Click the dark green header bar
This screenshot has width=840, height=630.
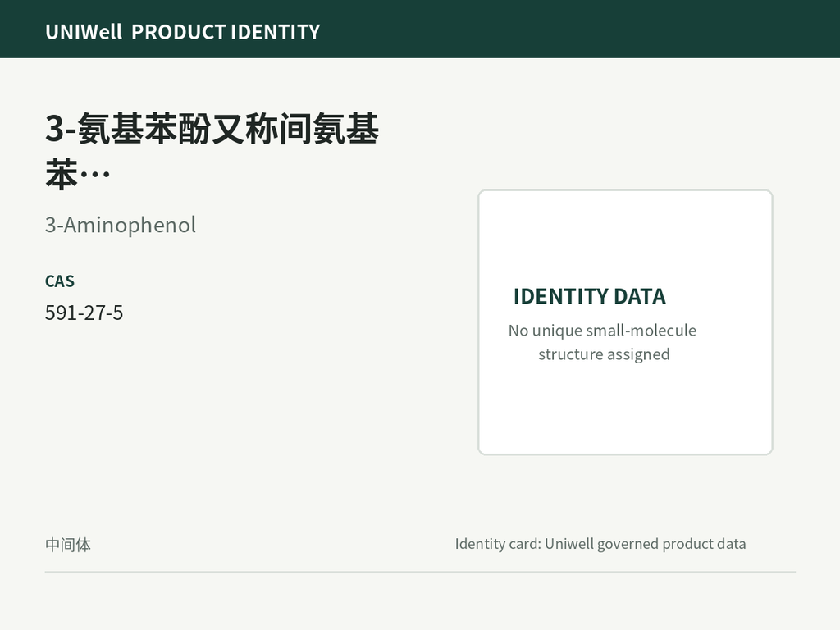(420, 29)
